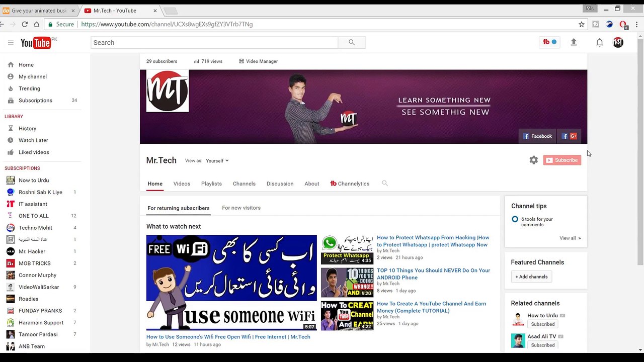644x362 pixels.
Task: Open the FUNDAY PRANKS subscription
Action: (x=41, y=311)
